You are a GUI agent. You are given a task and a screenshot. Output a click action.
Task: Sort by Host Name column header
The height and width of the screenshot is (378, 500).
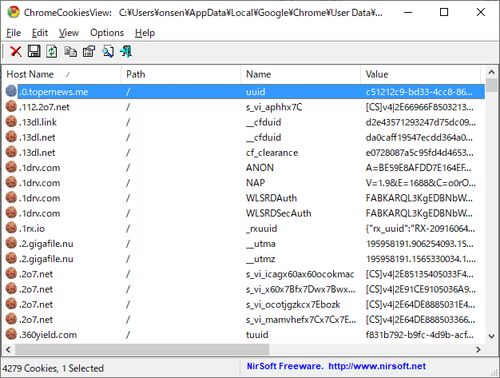click(x=62, y=74)
